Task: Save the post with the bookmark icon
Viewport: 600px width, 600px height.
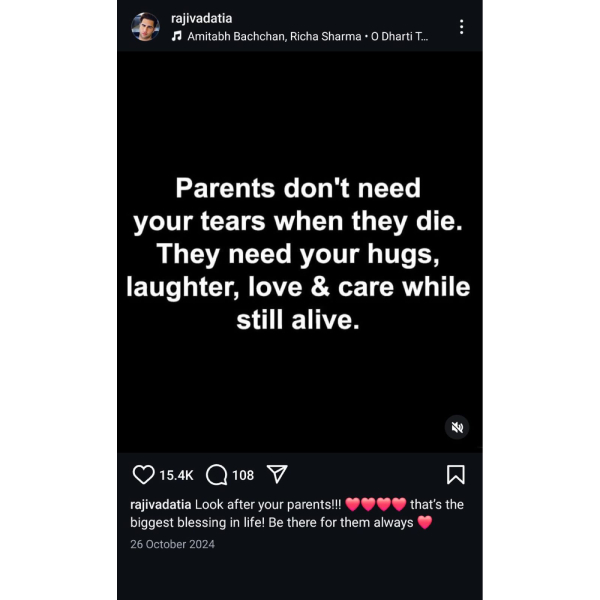Action: (456, 474)
